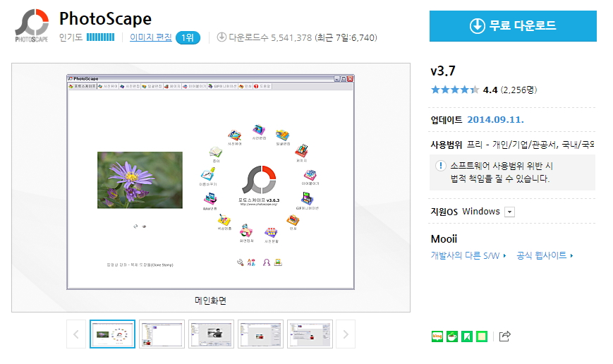Go to next screenshot thumbnails arrow

point(346,334)
